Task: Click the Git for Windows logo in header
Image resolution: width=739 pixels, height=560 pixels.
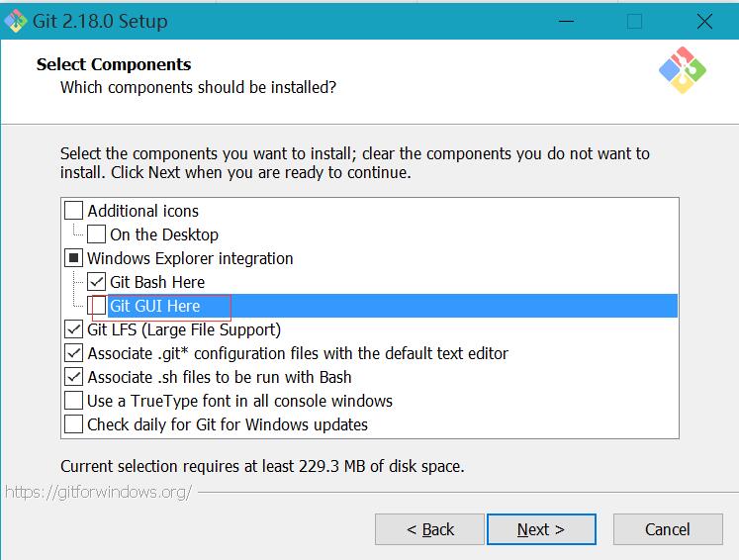Action: 682,70
